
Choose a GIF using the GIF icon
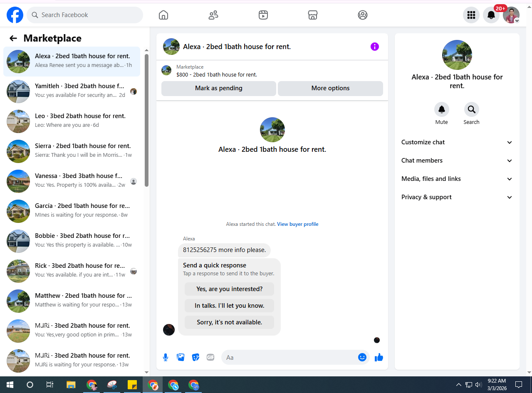pyautogui.click(x=210, y=357)
